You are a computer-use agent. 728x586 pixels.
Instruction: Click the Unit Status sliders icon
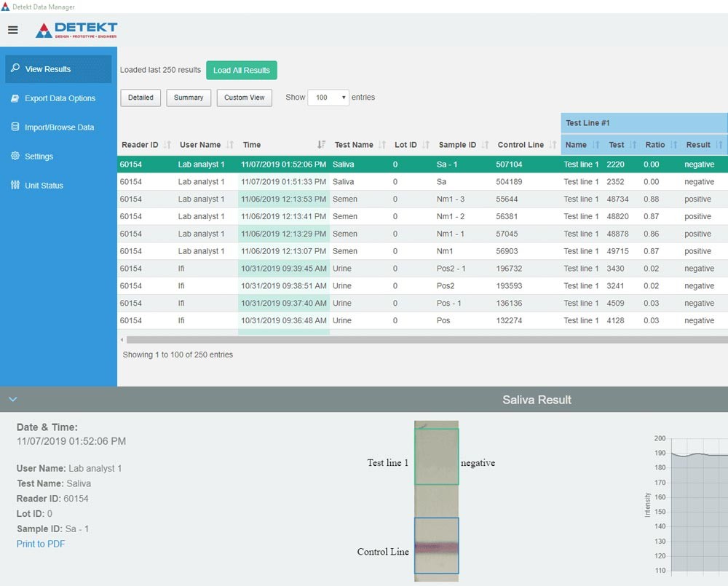point(15,185)
